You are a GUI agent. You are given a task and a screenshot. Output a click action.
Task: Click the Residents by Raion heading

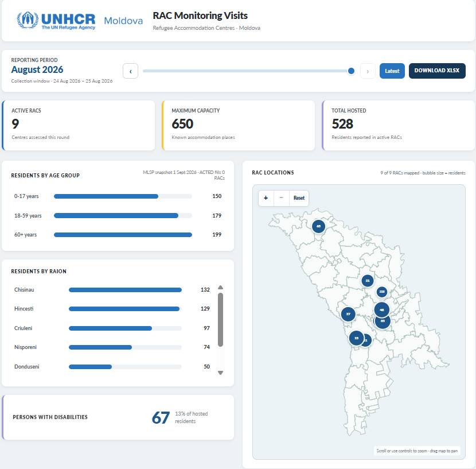click(39, 271)
